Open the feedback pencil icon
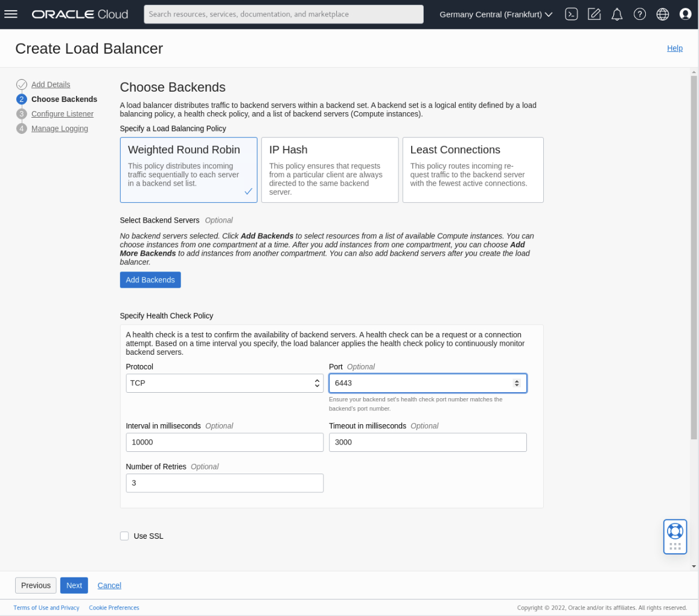Screen dimensions: 699x616 click(x=594, y=14)
